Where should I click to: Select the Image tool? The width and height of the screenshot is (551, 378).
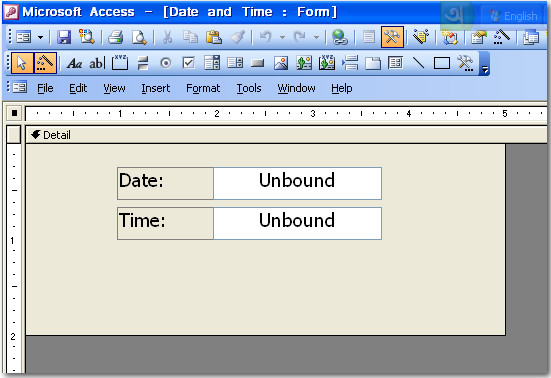click(x=281, y=63)
